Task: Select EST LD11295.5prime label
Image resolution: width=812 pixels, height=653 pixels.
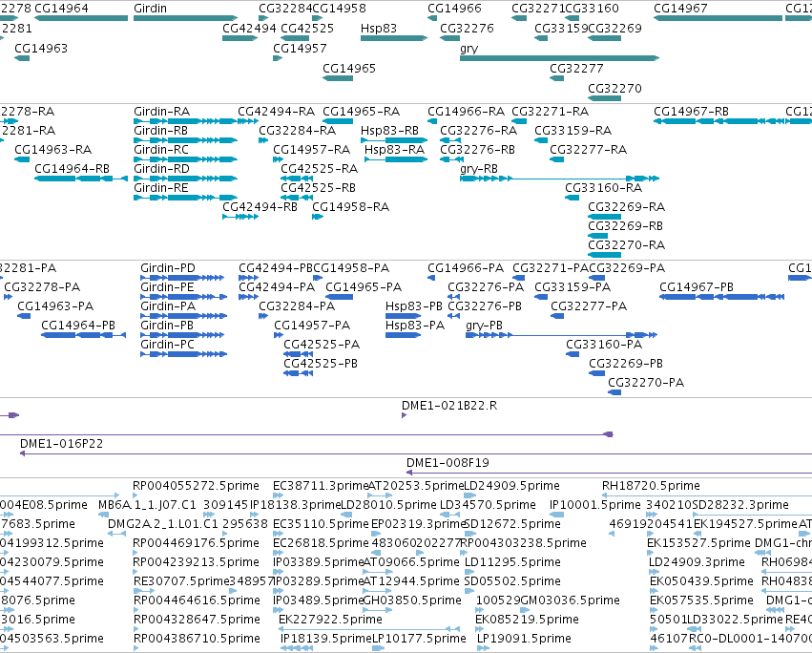Action: tap(512, 562)
